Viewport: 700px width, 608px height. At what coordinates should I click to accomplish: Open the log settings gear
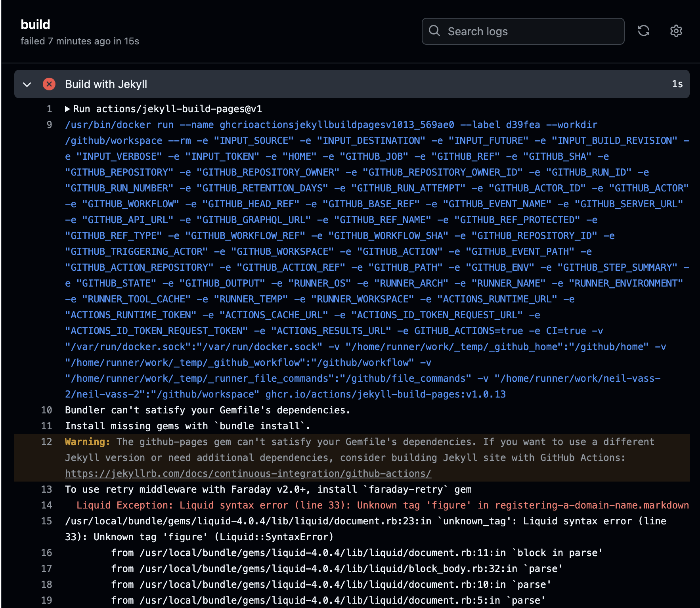[x=676, y=31]
